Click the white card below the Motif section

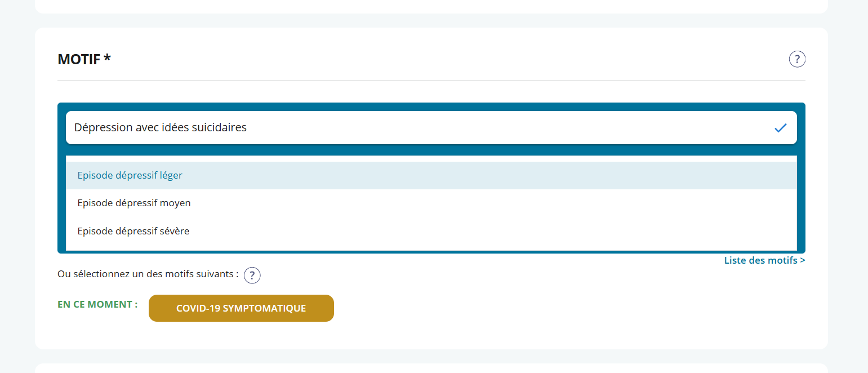[x=431, y=368]
